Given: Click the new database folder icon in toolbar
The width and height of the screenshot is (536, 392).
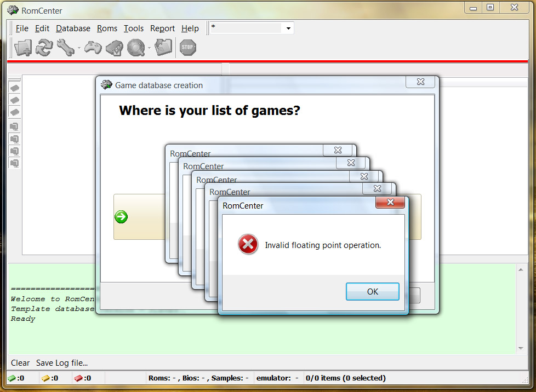Looking at the screenshot, I should pos(23,48).
